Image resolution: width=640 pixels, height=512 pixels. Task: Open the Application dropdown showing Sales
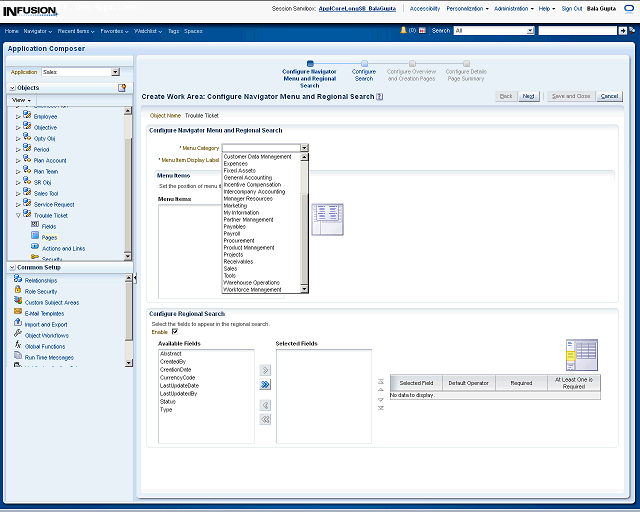tap(115, 72)
